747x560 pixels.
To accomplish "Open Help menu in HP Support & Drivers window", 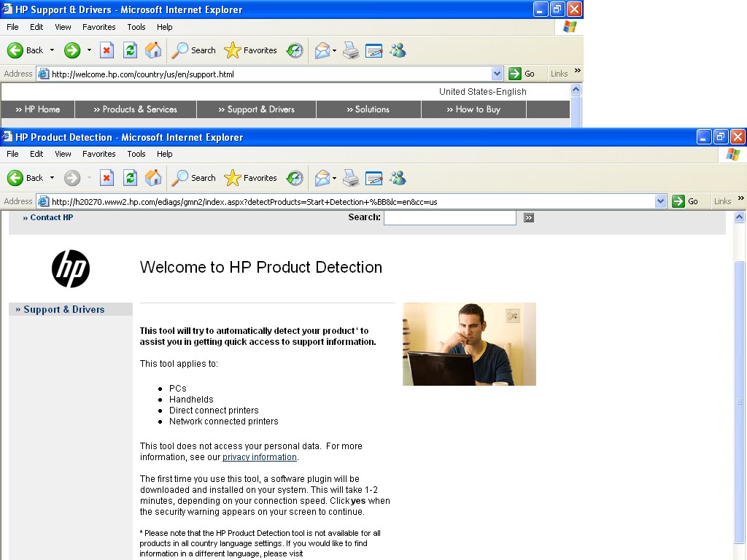I will click(165, 27).
